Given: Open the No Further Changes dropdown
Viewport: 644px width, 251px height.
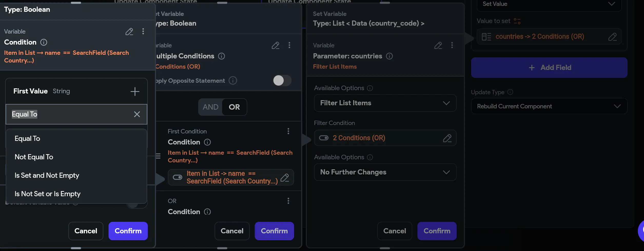Looking at the screenshot, I should coord(385,172).
